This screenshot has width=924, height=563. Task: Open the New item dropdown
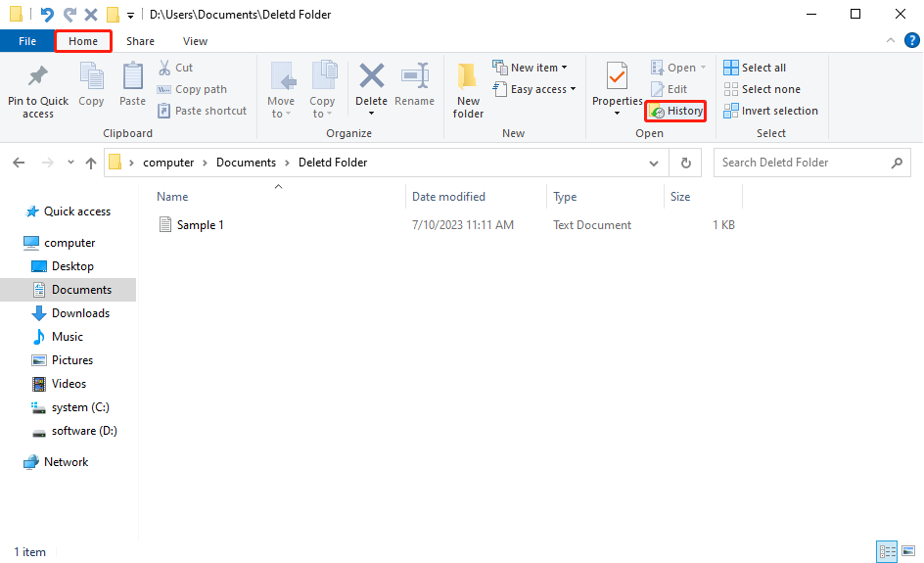click(565, 68)
